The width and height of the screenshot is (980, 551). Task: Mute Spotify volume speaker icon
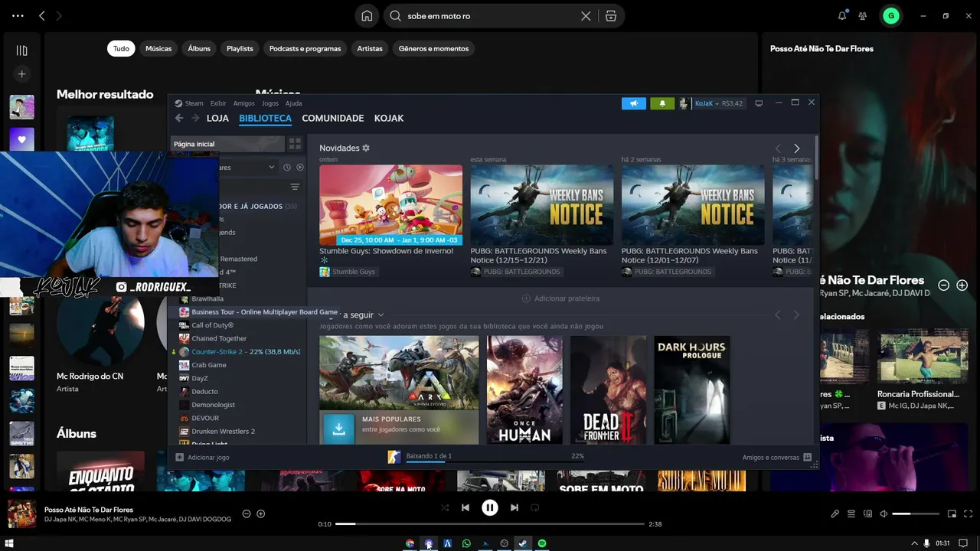click(x=884, y=514)
